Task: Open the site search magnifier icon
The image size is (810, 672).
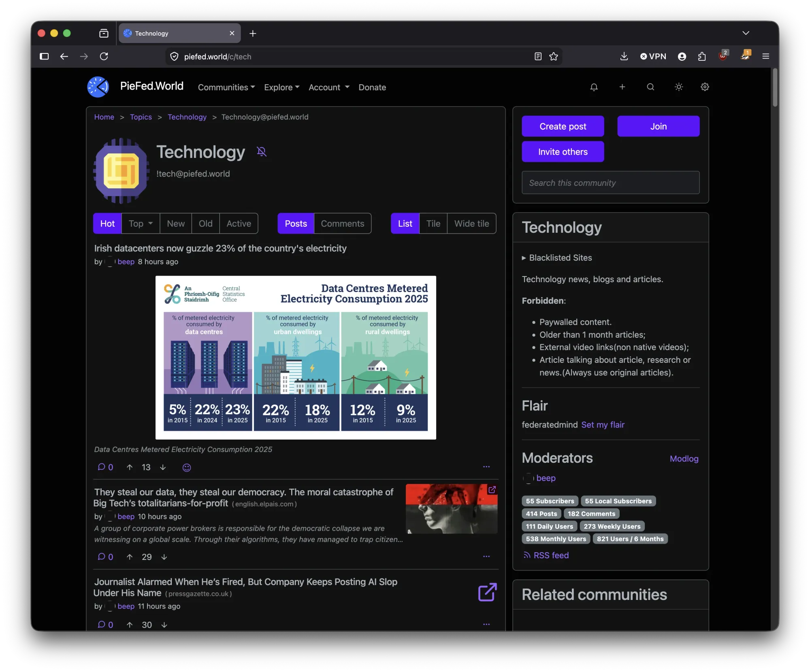Action: coord(650,87)
